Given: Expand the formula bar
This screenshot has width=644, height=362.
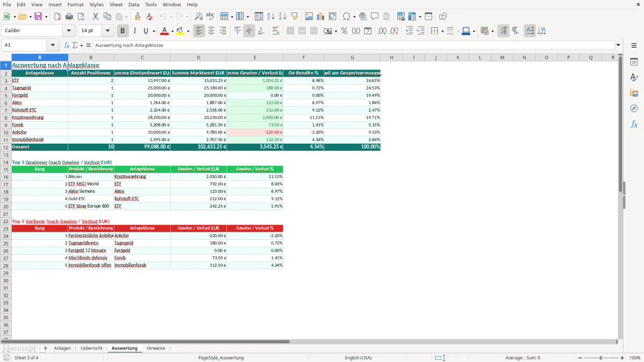Looking at the screenshot, I should [x=619, y=46].
